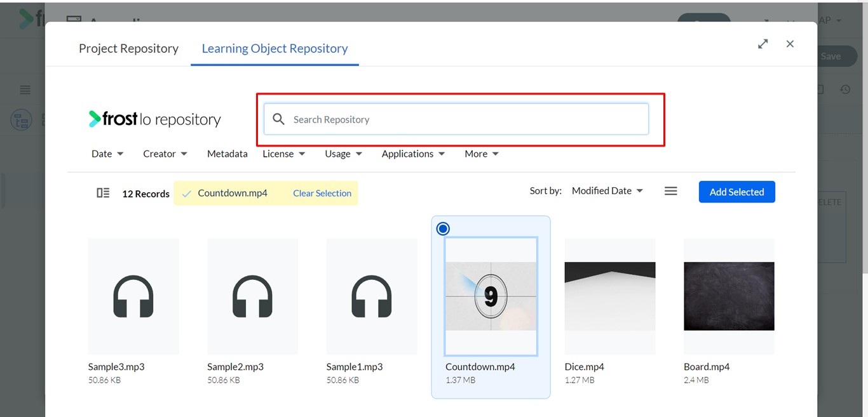Viewport: 868px width, 417px height.
Task: Deselect the Countdown.mp4 radio button
Action: (444, 228)
